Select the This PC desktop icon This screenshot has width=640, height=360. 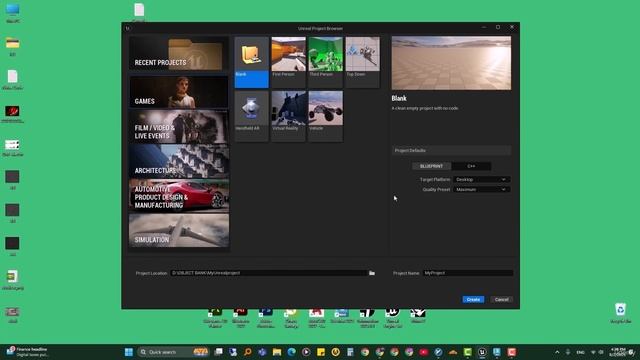(13, 13)
